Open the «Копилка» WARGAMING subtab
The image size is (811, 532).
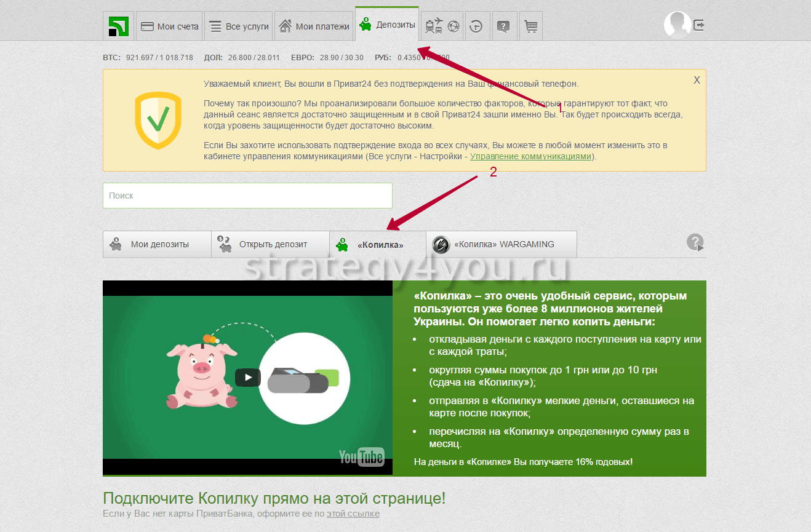tap(501, 244)
